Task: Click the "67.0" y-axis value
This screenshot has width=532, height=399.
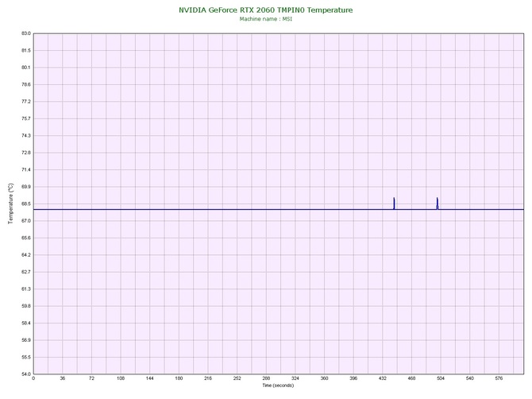Action: 26,221
